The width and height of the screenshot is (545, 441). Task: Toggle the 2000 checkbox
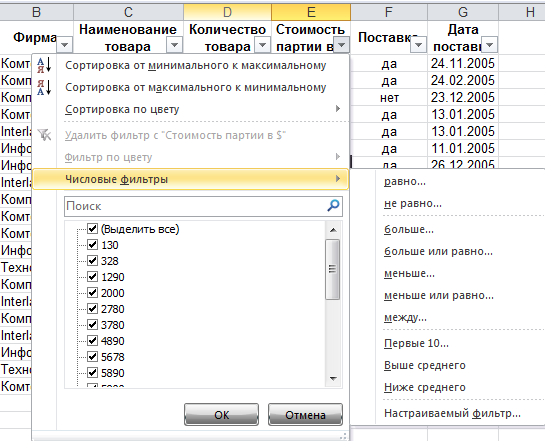pos(92,293)
